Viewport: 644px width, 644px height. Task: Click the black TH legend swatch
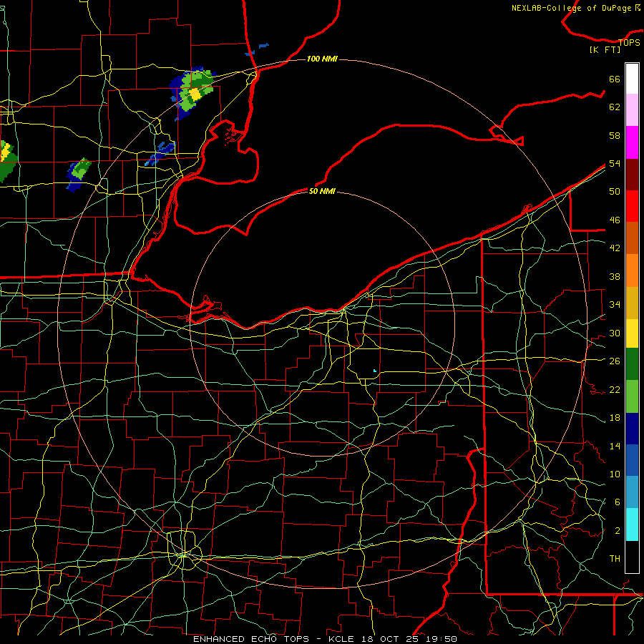(632, 557)
